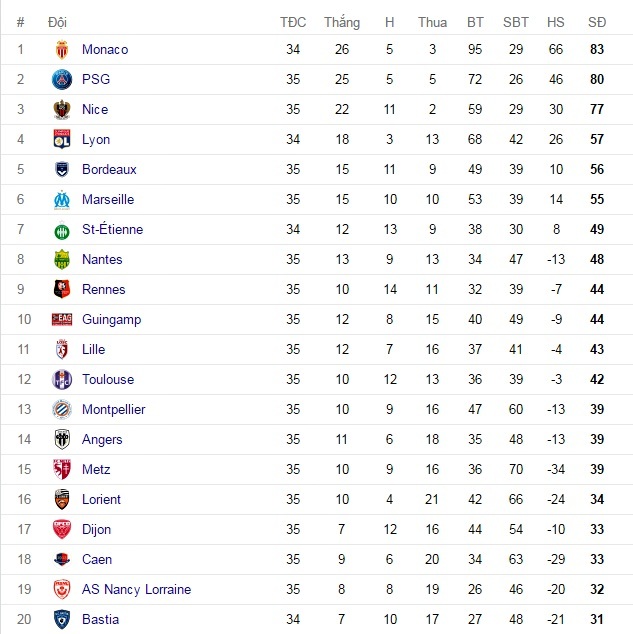Click the Nice team crest
Image resolution: width=633 pixels, height=634 pixels.
pos(62,109)
